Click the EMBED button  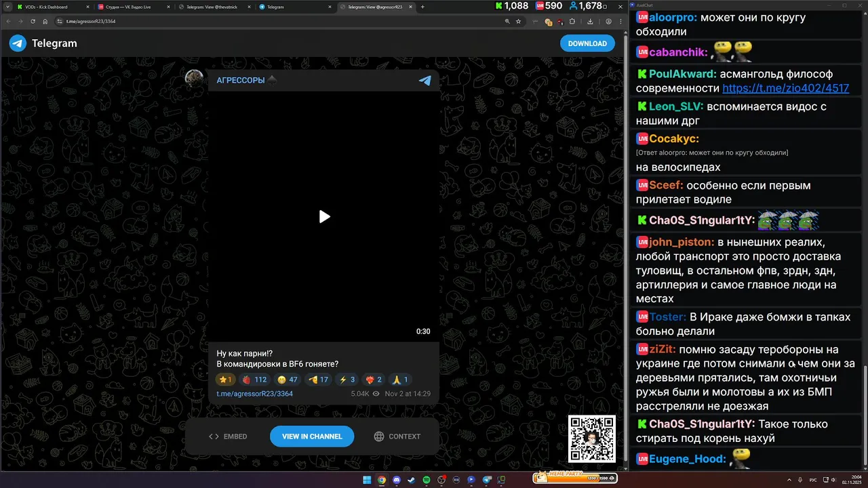(x=228, y=436)
